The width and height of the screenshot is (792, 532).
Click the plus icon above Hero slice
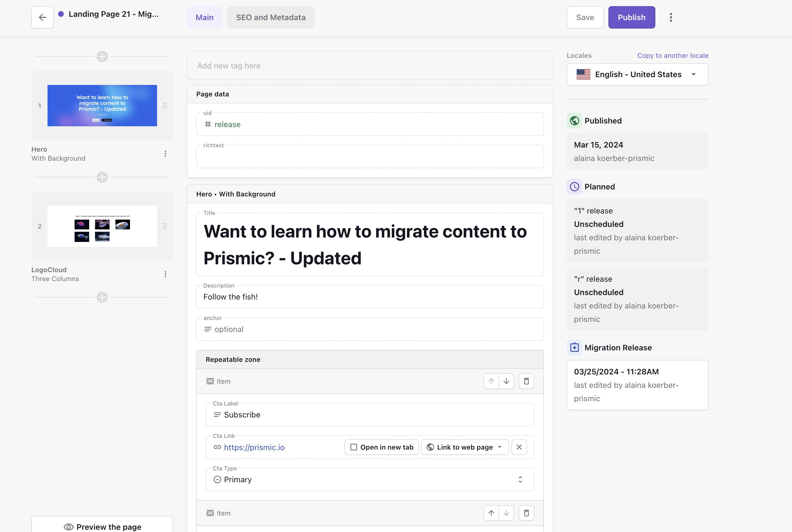click(x=102, y=56)
